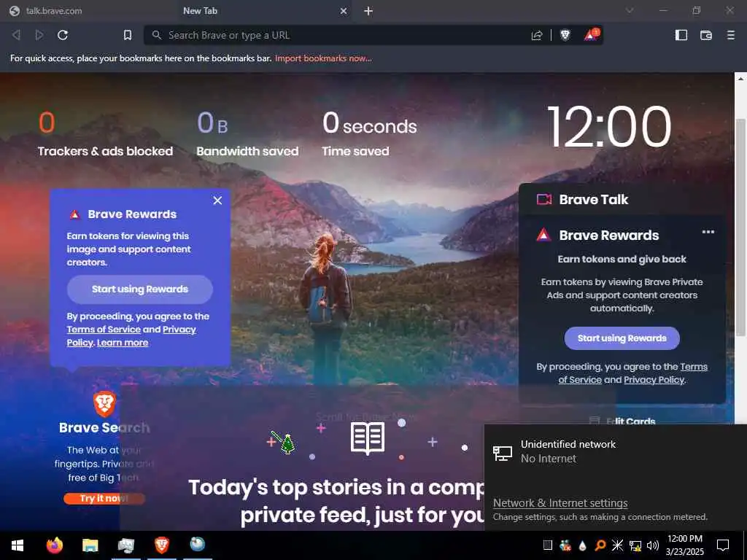Click the share icon in the address bar
The image size is (747, 560).
point(537,35)
